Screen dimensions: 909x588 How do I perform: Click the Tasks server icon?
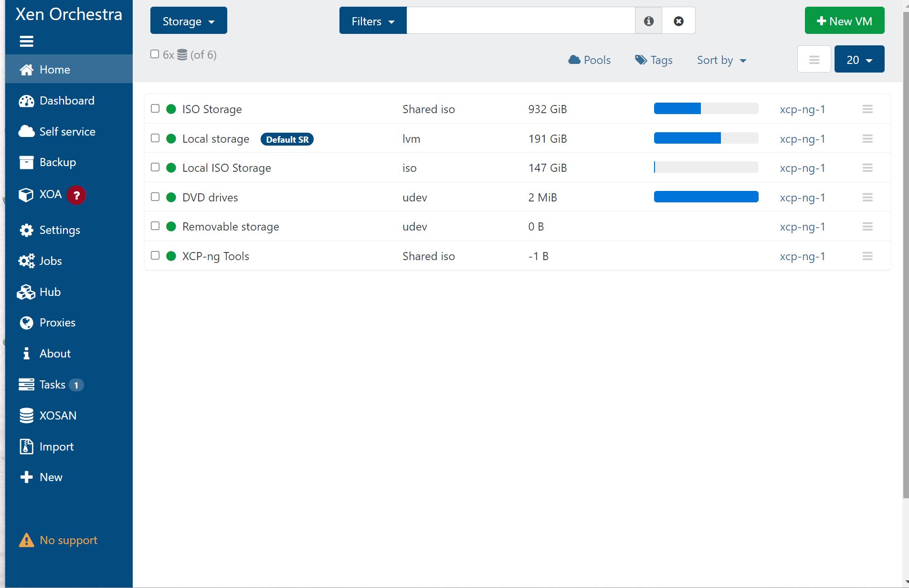[27, 385]
